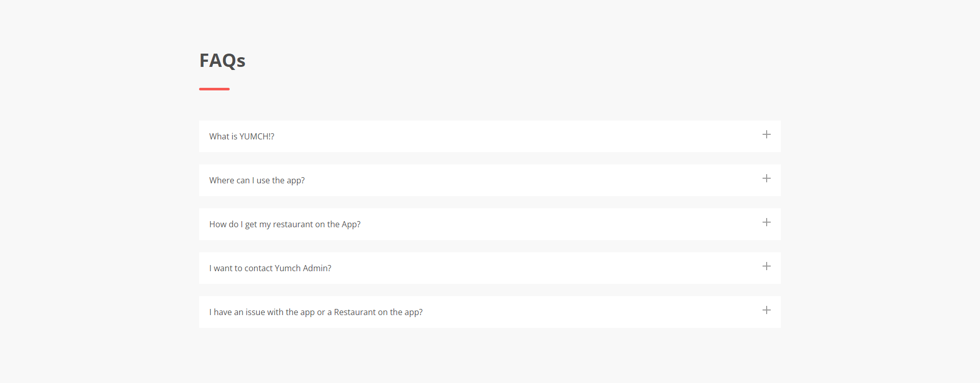
Task: Expand the first FAQ accordion panel about YUMCH
Action: click(489, 136)
